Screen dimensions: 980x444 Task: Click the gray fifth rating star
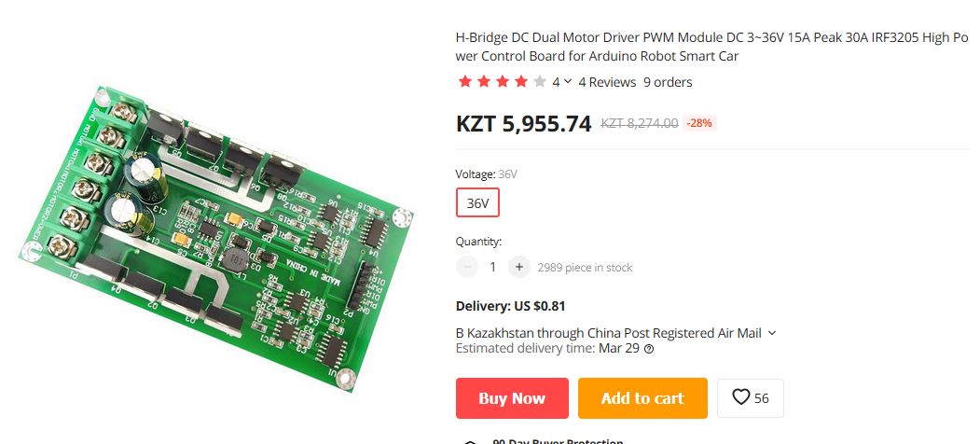pos(540,81)
